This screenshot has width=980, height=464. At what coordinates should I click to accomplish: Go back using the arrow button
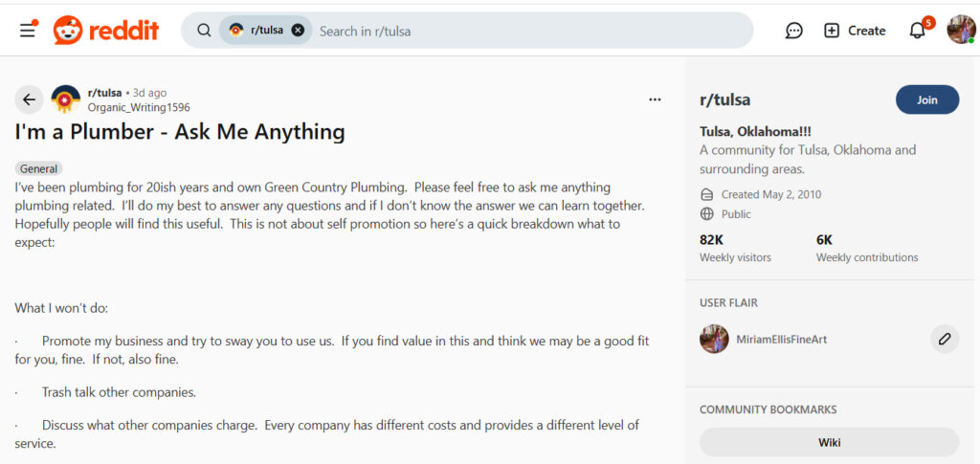[x=29, y=99]
